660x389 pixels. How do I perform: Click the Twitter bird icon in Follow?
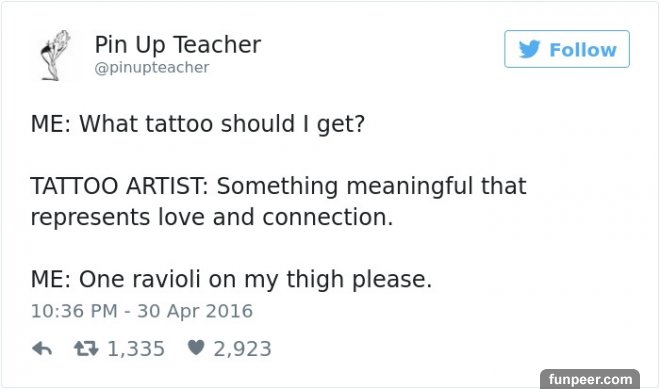click(x=529, y=49)
